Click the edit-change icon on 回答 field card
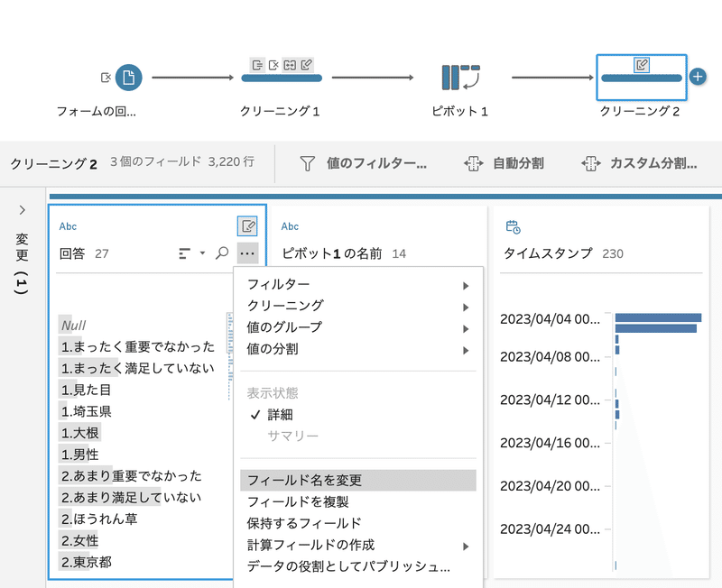722x588 pixels. (247, 226)
